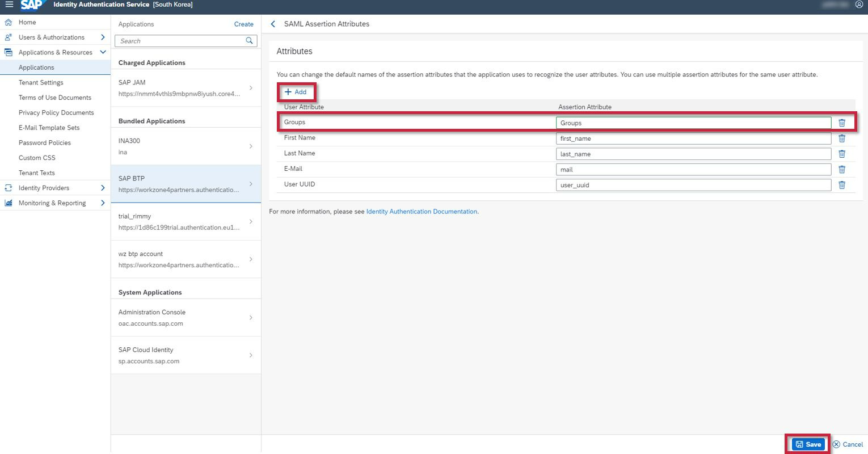Select Applications menu item
The image size is (868, 454).
55,68
